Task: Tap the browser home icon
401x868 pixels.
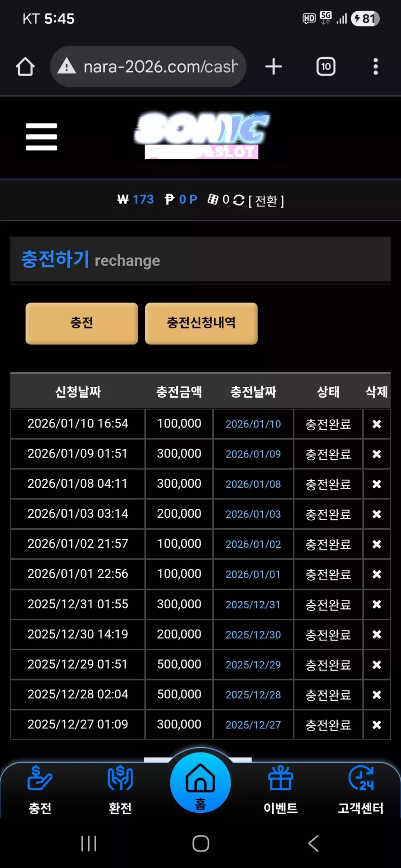Action: pos(25,66)
